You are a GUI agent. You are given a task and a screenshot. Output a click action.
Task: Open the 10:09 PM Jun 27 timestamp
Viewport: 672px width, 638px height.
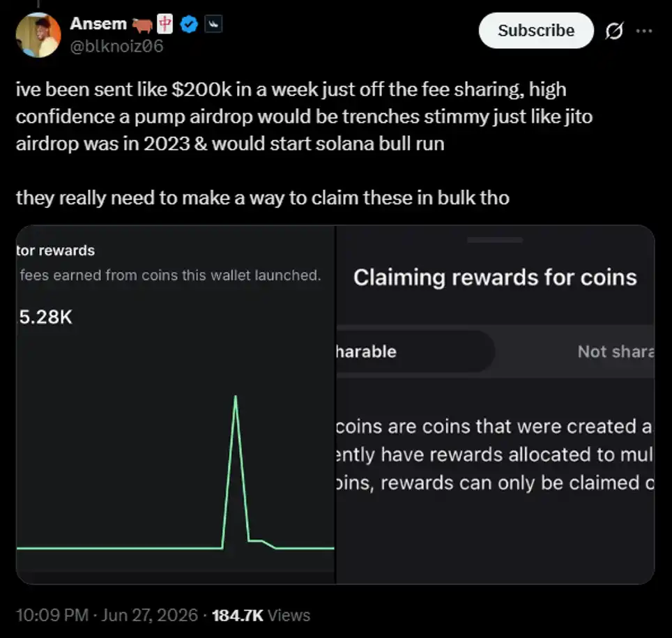tap(107, 615)
